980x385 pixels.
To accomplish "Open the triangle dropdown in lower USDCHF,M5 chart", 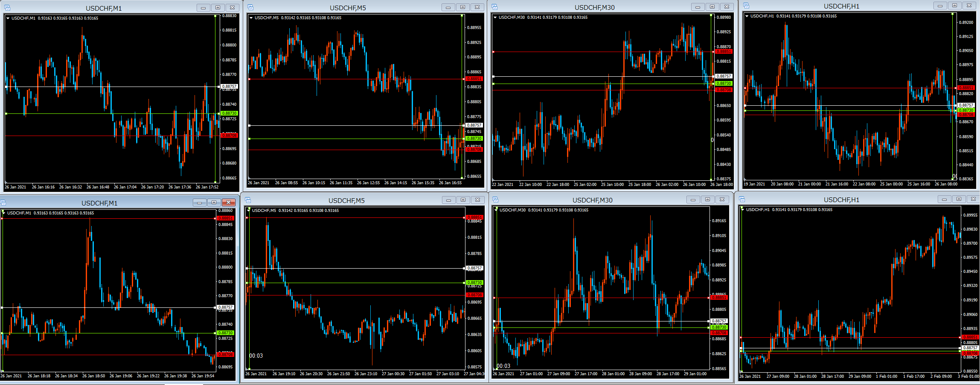I will (249, 211).
